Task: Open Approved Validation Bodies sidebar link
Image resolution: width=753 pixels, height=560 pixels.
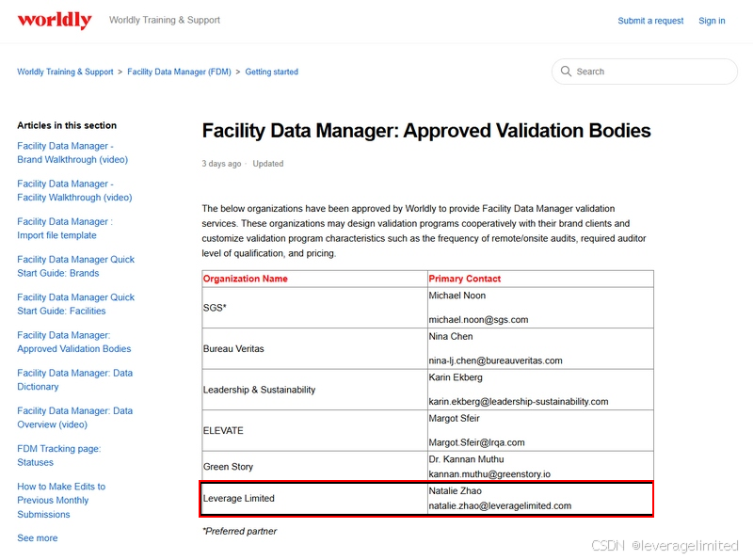Action: click(x=74, y=342)
